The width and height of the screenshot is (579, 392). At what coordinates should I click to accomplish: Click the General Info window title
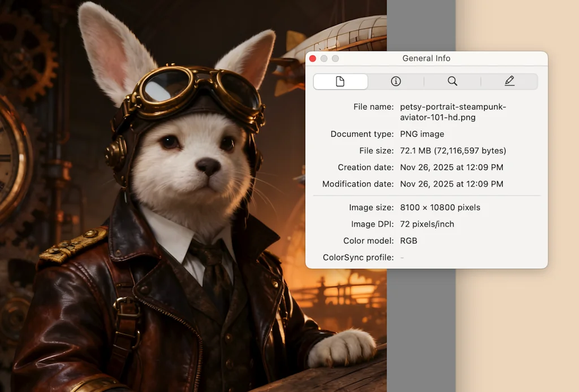click(x=426, y=59)
